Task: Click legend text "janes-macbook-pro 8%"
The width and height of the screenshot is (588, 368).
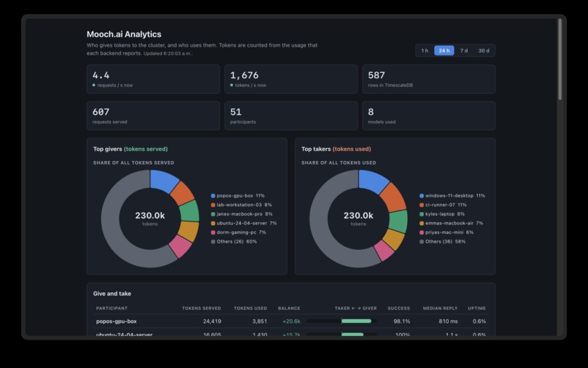Action: [x=244, y=214]
